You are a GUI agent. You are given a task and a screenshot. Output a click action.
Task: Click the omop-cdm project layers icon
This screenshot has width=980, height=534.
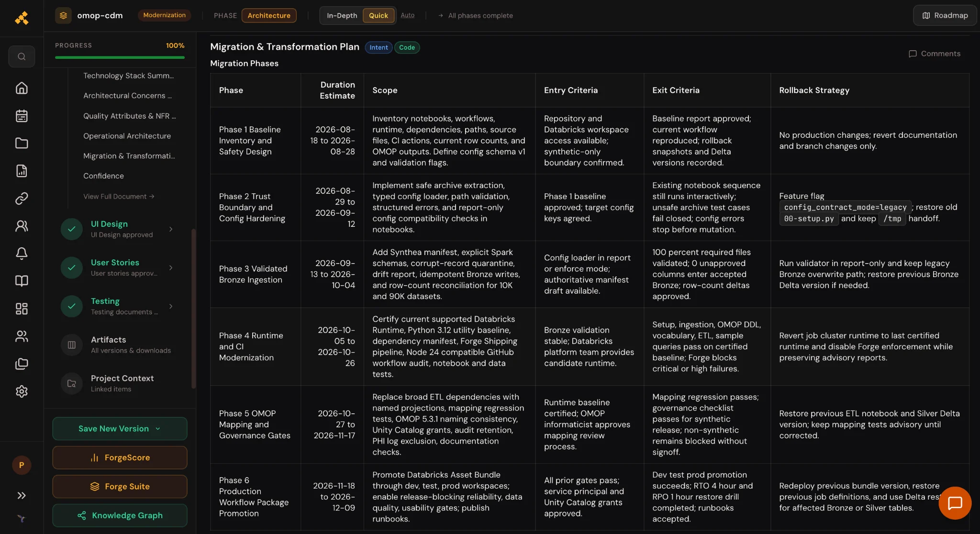63,15
